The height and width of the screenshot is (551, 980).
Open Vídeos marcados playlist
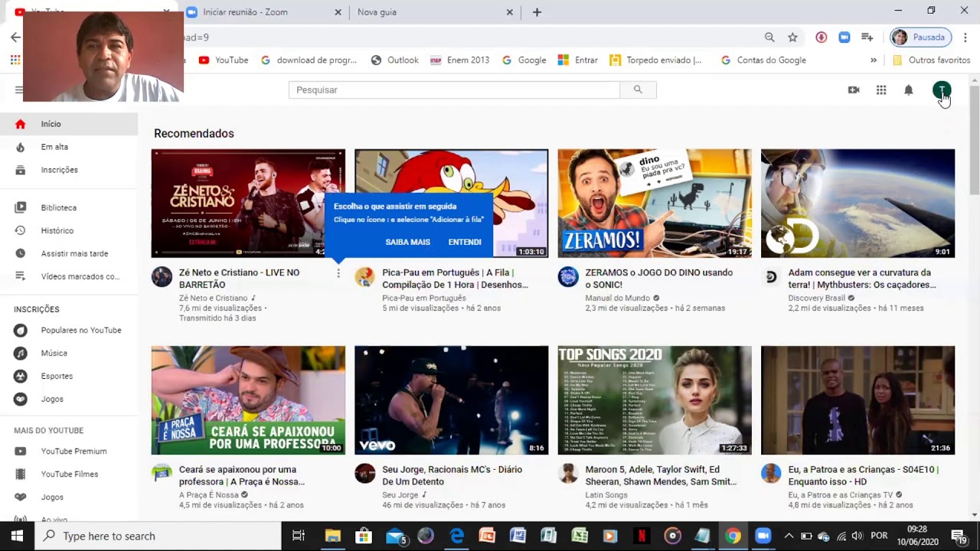(x=69, y=276)
